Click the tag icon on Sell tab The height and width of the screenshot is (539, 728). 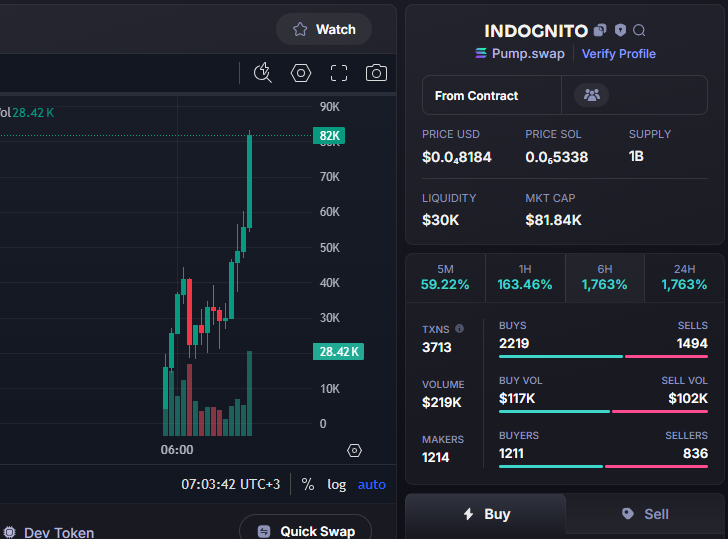628,513
